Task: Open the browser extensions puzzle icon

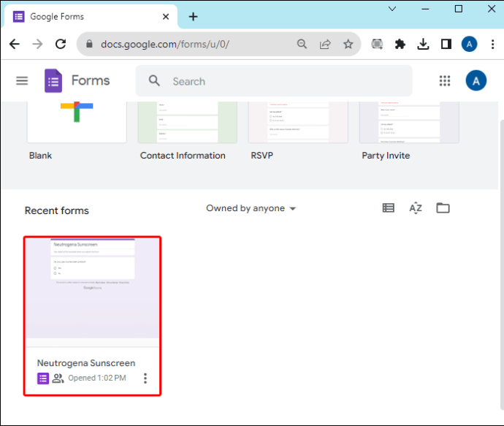Action: point(400,44)
